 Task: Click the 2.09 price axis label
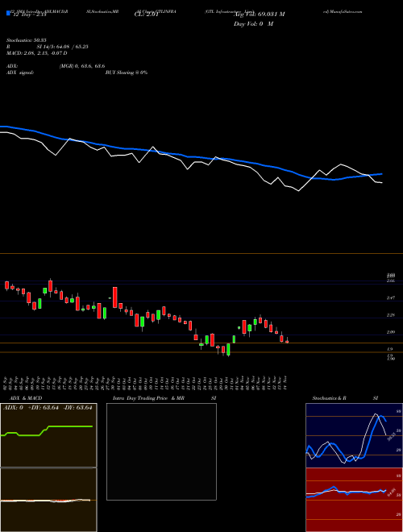pos(391,332)
